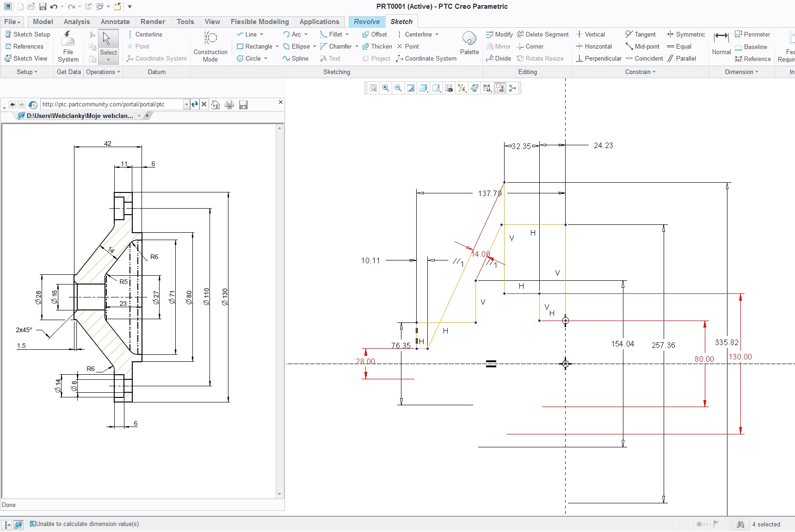The width and height of the screenshot is (795, 532).
Task: Expand the Circle tool dropdown arrow
Action: [x=266, y=59]
